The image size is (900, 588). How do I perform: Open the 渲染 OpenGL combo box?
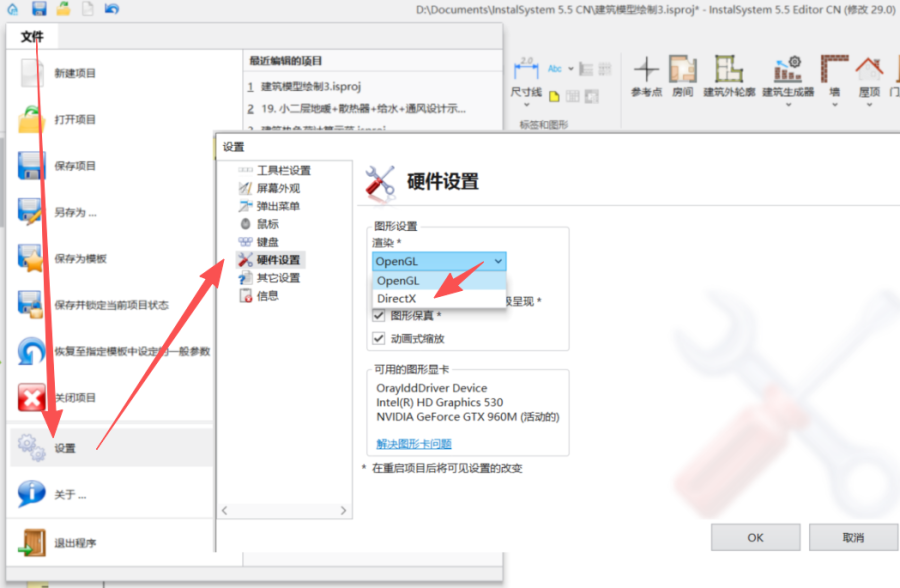coord(439,261)
